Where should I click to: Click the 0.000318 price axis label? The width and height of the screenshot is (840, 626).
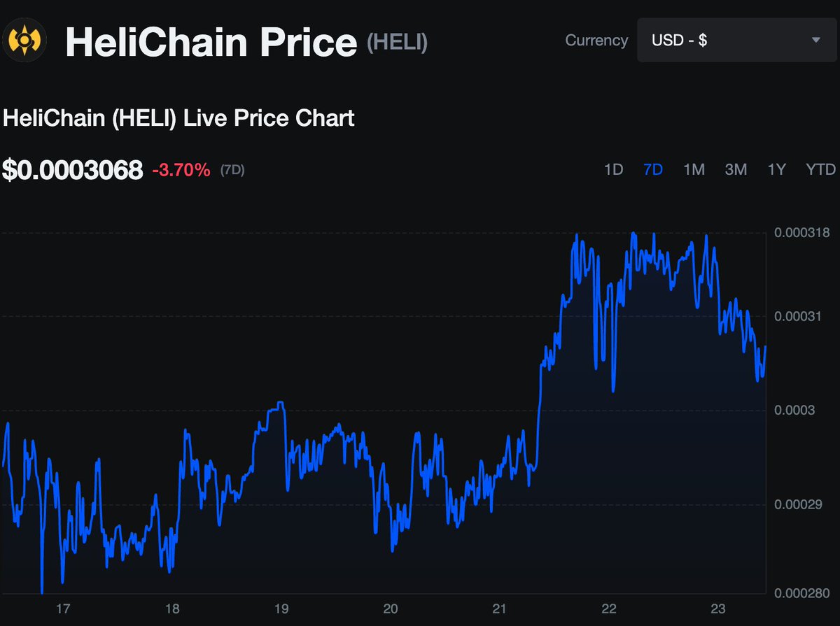[x=801, y=232]
